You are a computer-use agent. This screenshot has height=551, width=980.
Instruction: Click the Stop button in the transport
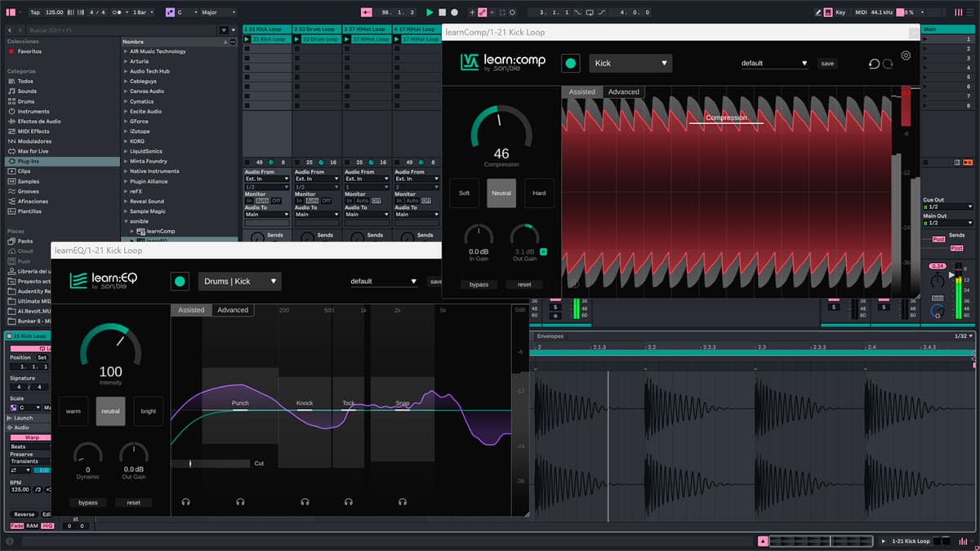point(442,12)
